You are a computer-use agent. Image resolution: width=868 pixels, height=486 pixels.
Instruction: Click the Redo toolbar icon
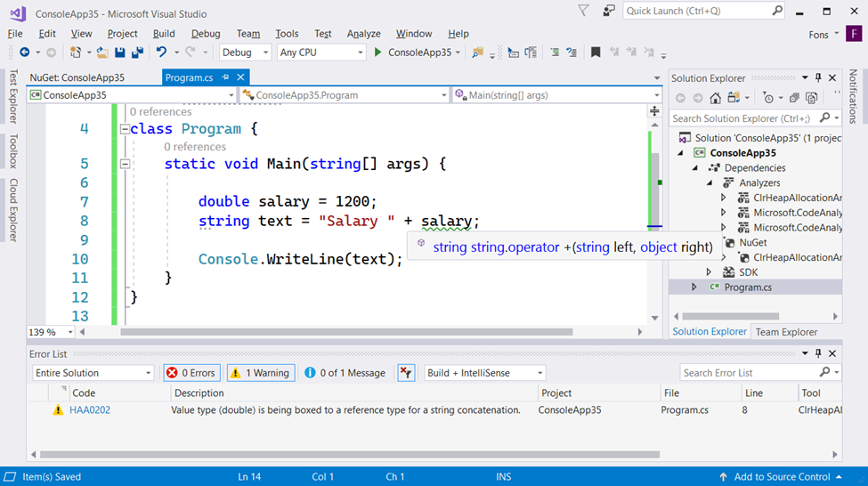(191, 52)
